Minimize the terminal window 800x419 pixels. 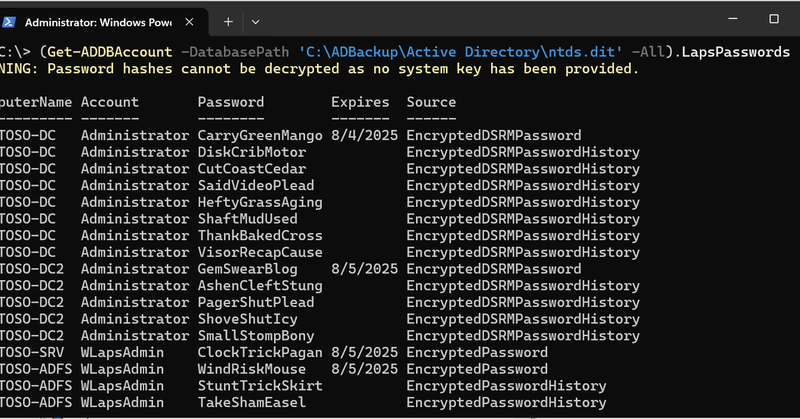click(x=733, y=19)
